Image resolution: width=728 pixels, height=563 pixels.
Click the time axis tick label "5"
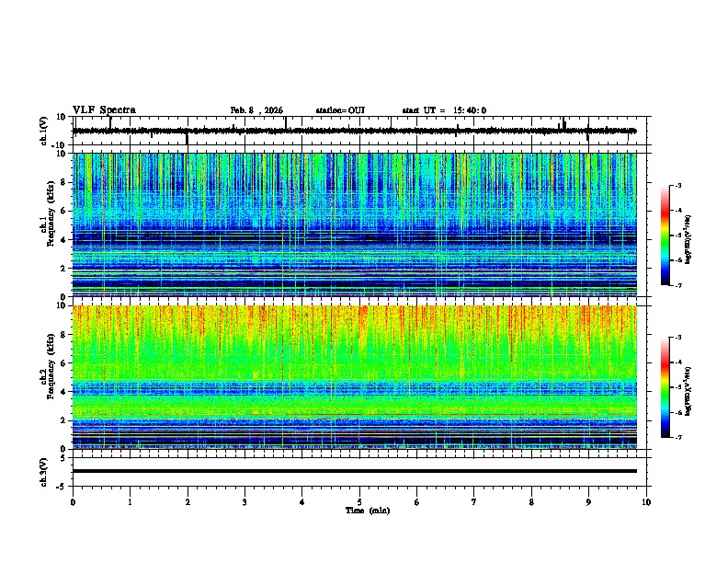pyautogui.click(x=359, y=502)
